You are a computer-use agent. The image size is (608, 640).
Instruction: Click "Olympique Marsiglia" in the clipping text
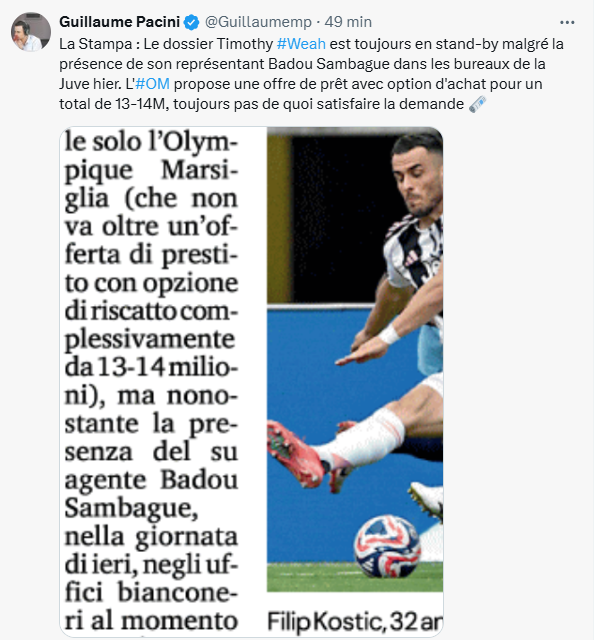[161, 170]
